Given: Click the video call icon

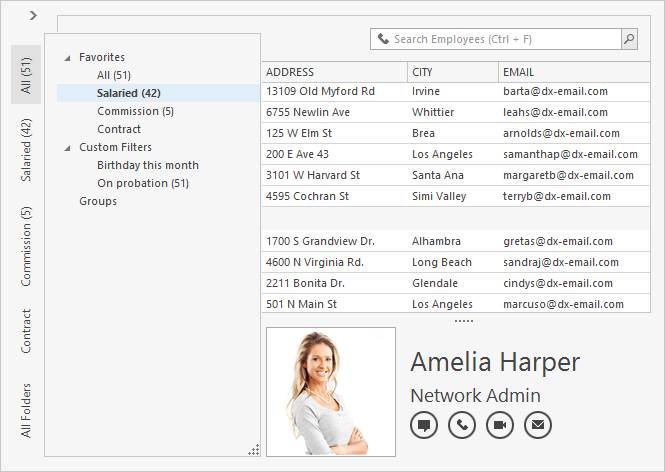Looking at the screenshot, I should click(x=500, y=425).
